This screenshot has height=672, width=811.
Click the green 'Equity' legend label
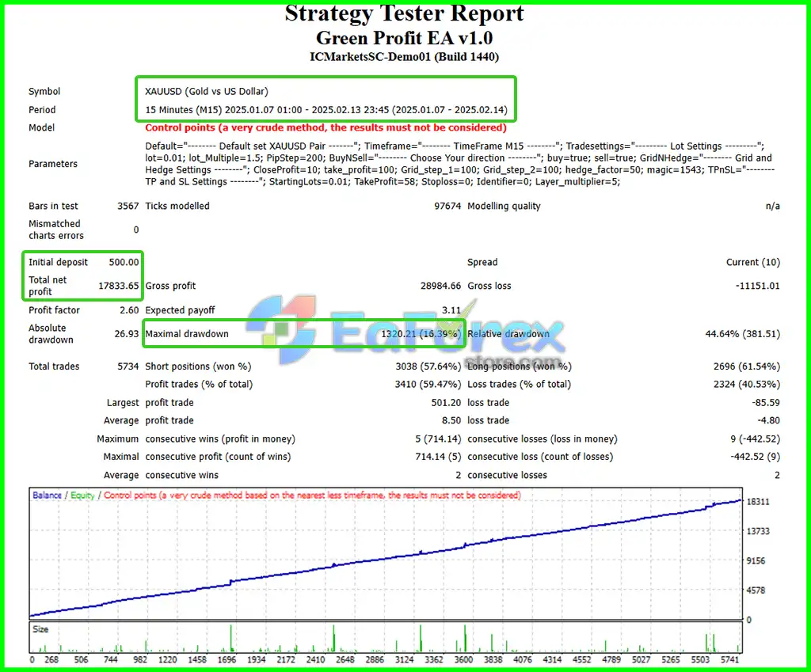[x=82, y=495]
